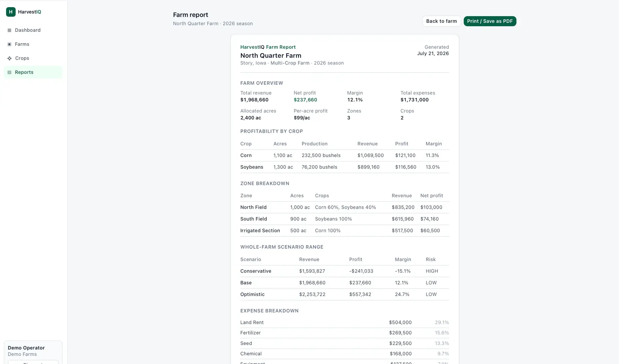This screenshot has width=619, height=364.
Task: Click the Optimistic scenario row label
Action: click(x=252, y=294)
